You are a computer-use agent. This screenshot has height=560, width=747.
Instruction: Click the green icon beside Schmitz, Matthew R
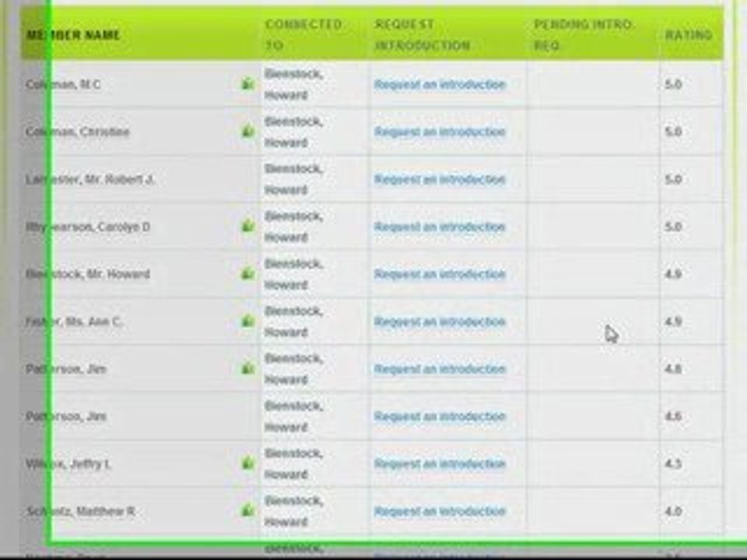[247, 510]
